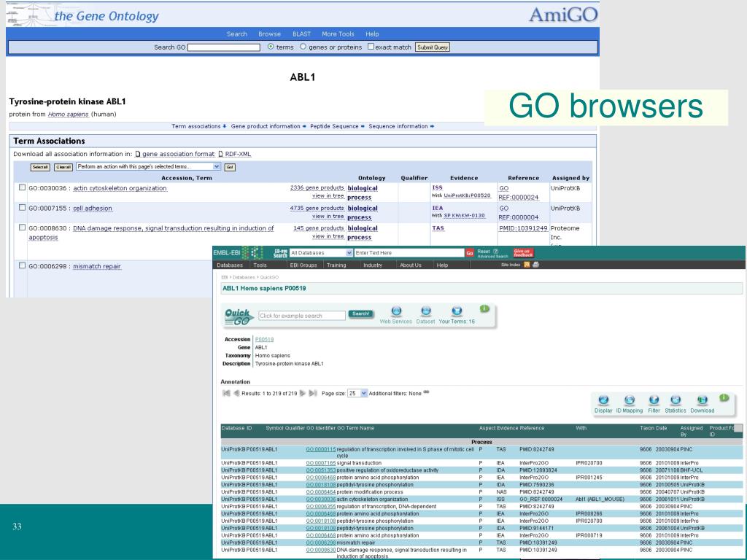This screenshot has width=747, height=560.
Task: Go to previous results page arrow
Action: 236,393
